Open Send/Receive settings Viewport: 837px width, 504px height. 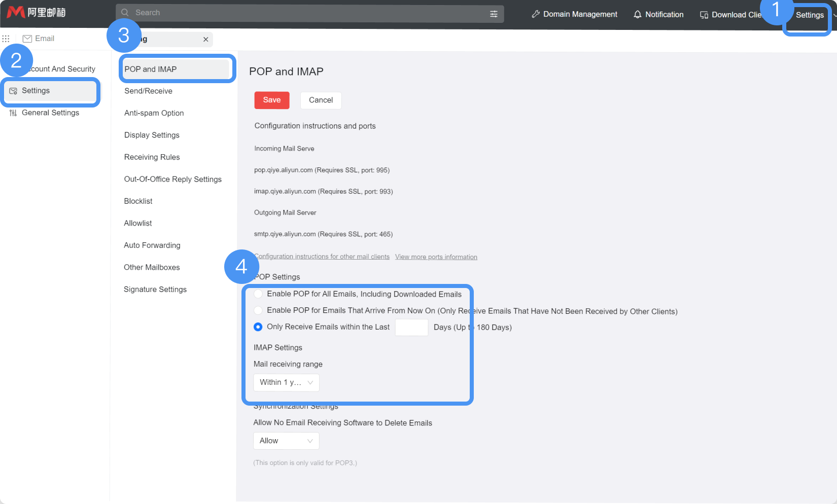click(148, 91)
